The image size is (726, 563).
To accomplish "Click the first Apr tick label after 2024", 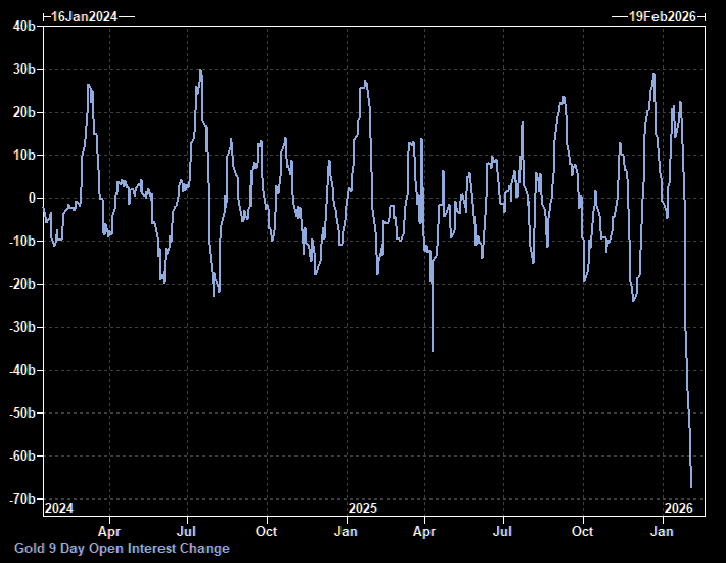I will click(110, 531).
